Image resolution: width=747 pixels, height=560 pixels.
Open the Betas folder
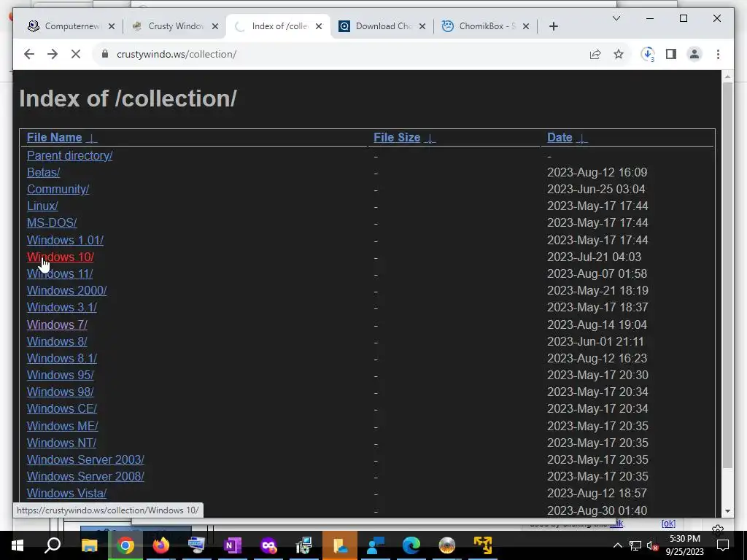43,172
